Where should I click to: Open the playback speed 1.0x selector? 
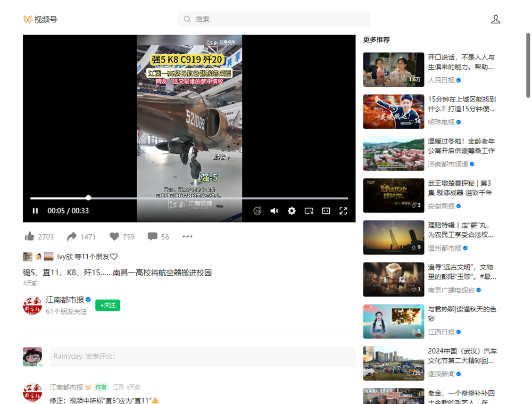(x=257, y=211)
